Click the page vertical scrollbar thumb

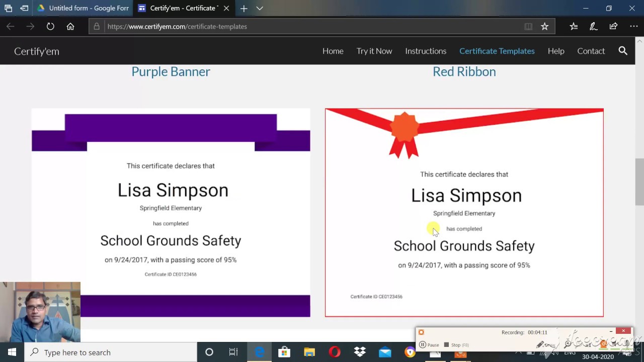[639, 181]
